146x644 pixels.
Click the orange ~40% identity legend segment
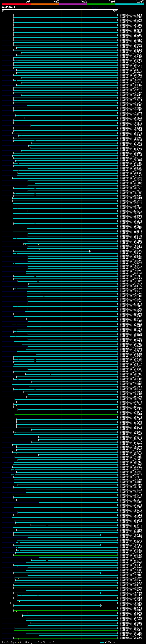pos(45,4)
